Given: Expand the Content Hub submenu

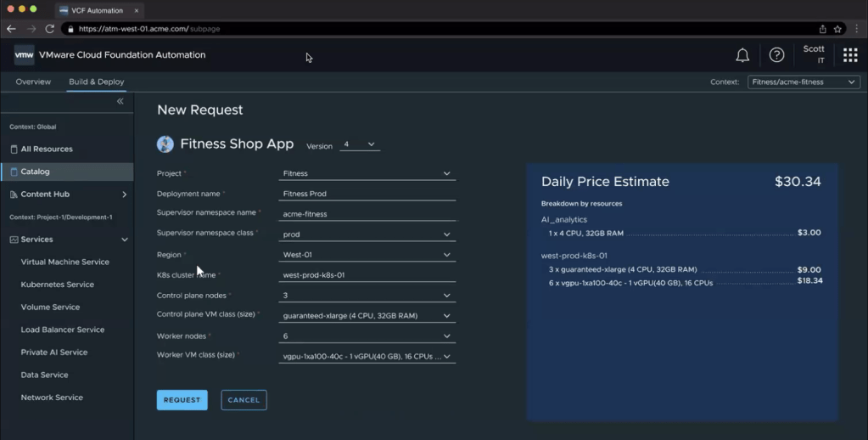Looking at the screenshot, I should (x=125, y=195).
